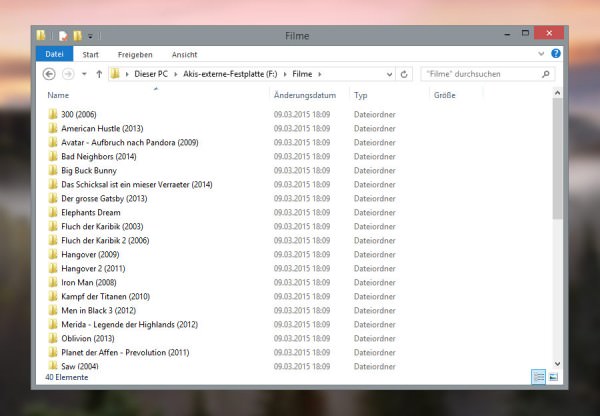Switch to Large icons view layout
This screenshot has width=600, height=416.
553,377
